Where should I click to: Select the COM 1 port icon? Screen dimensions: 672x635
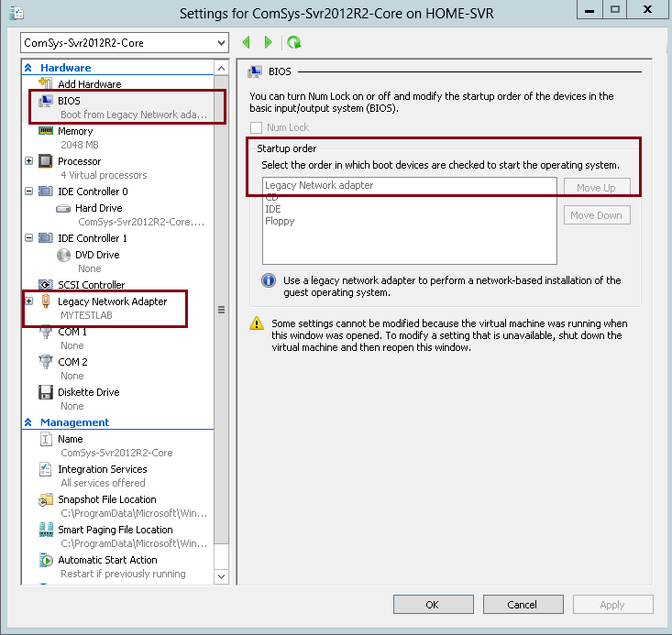click(46, 333)
